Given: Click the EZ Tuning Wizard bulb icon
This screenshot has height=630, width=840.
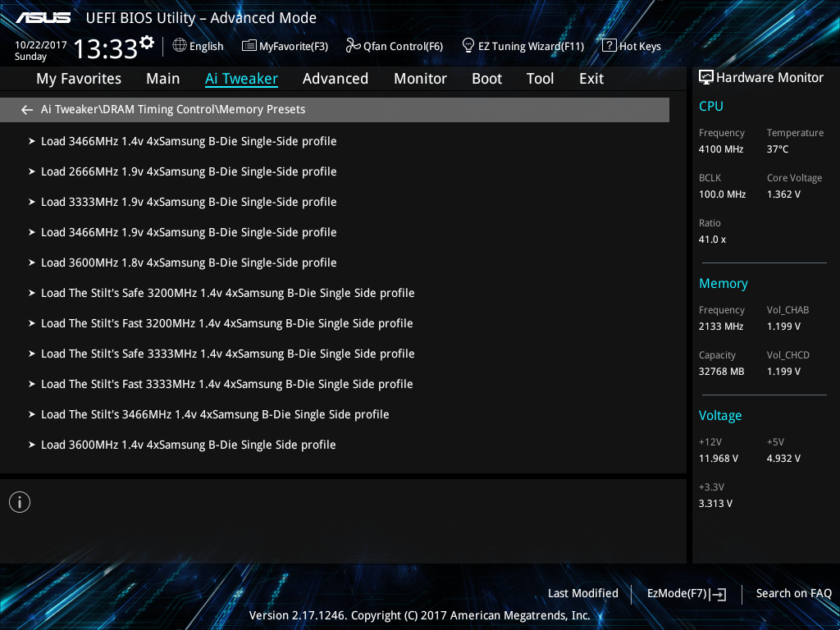Looking at the screenshot, I should click(x=468, y=45).
